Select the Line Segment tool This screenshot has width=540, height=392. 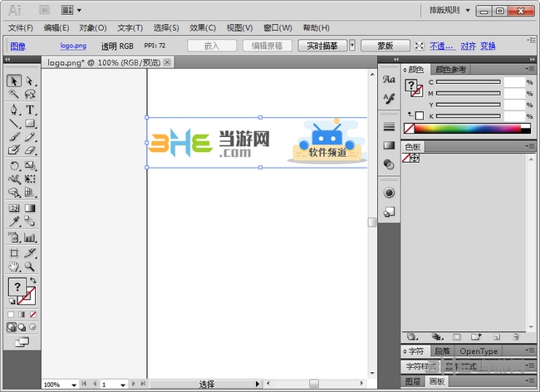(x=14, y=123)
